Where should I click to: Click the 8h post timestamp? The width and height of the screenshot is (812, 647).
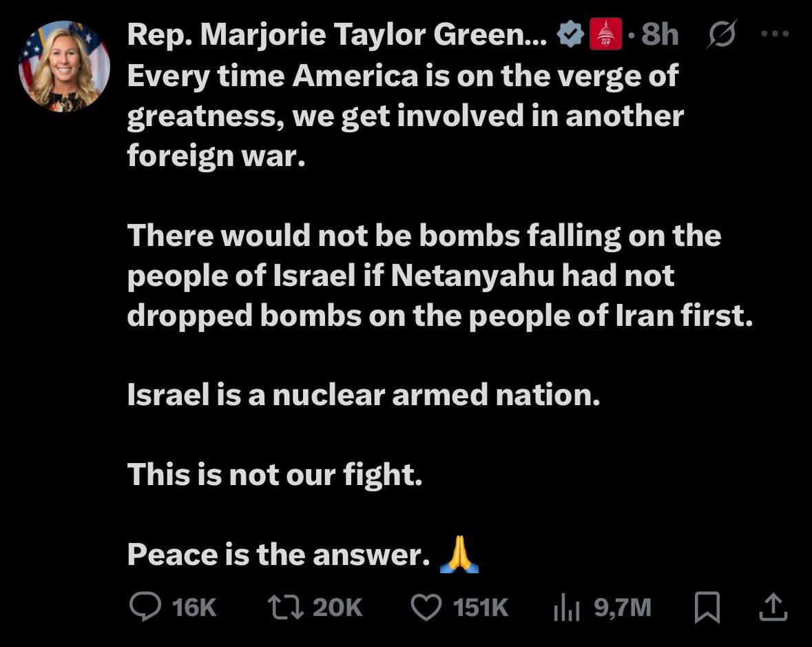660,34
